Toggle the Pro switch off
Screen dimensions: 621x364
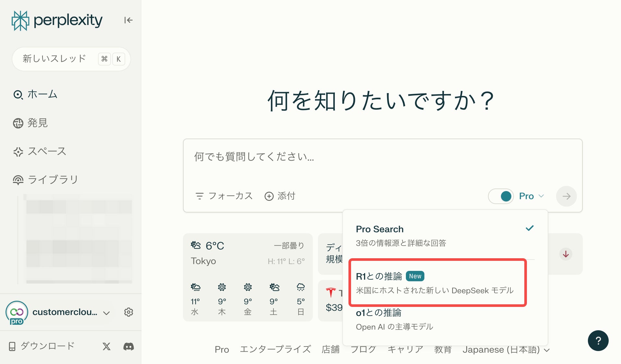(501, 196)
